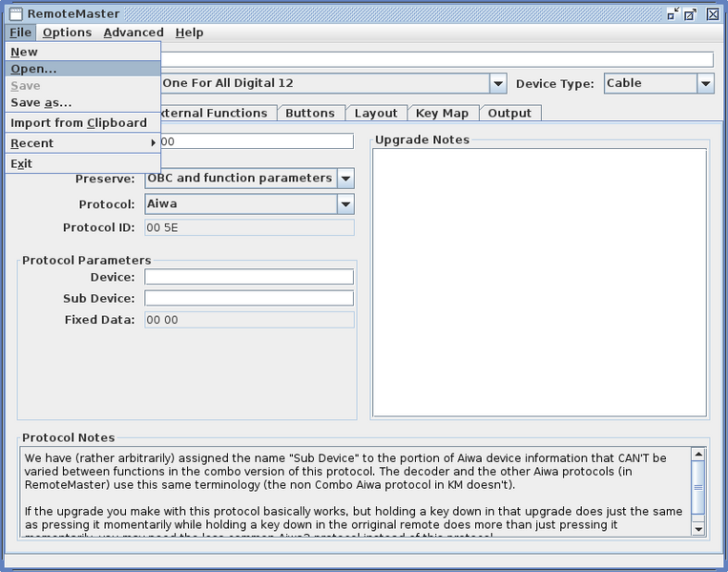Image resolution: width=728 pixels, height=572 pixels.
Task: Open the Options menu
Action: coord(67,32)
